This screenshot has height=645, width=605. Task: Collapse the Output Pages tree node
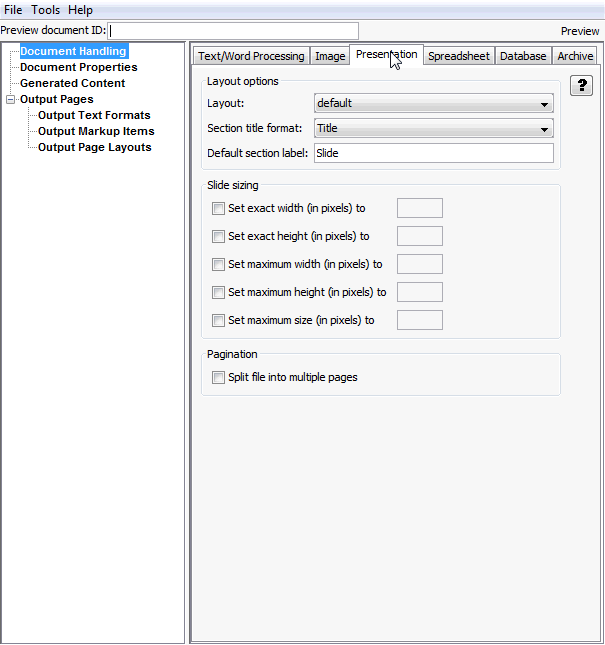click(x=11, y=100)
